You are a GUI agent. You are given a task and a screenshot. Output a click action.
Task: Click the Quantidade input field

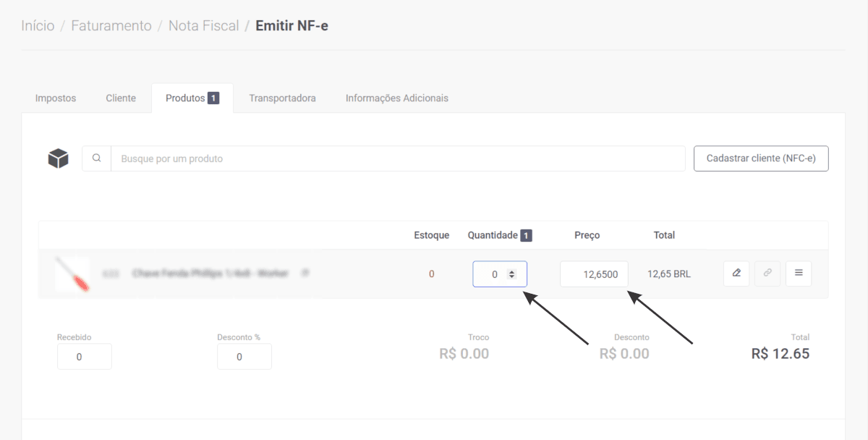click(x=500, y=274)
